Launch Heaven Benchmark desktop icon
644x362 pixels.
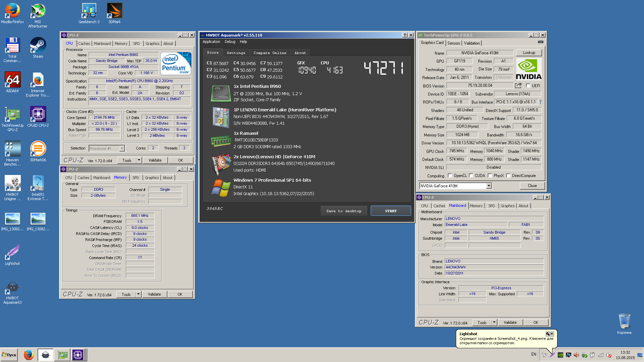pyautogui.click(x=12, y=154)
